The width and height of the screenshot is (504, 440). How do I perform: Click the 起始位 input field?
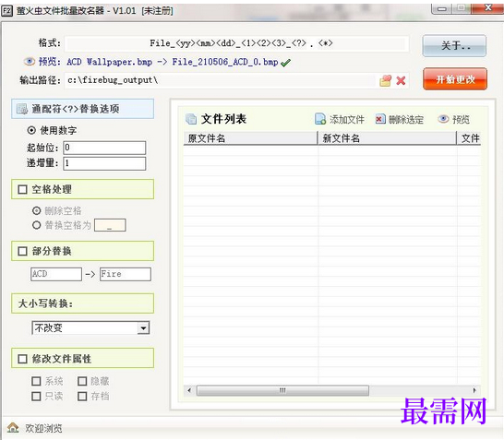104,148
